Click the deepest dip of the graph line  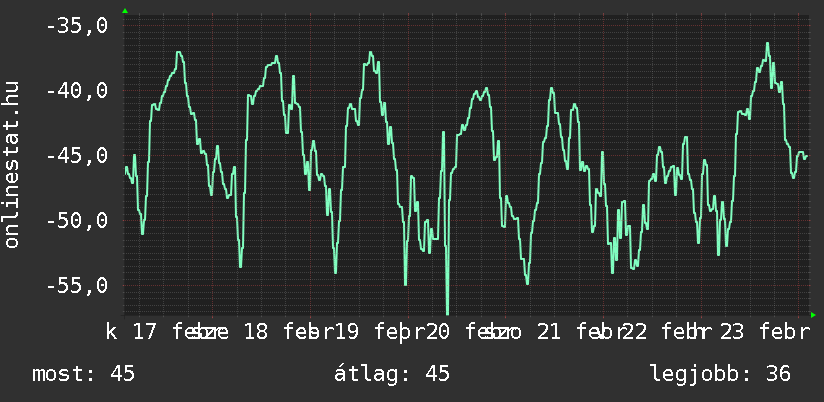(x=447, y=312)
